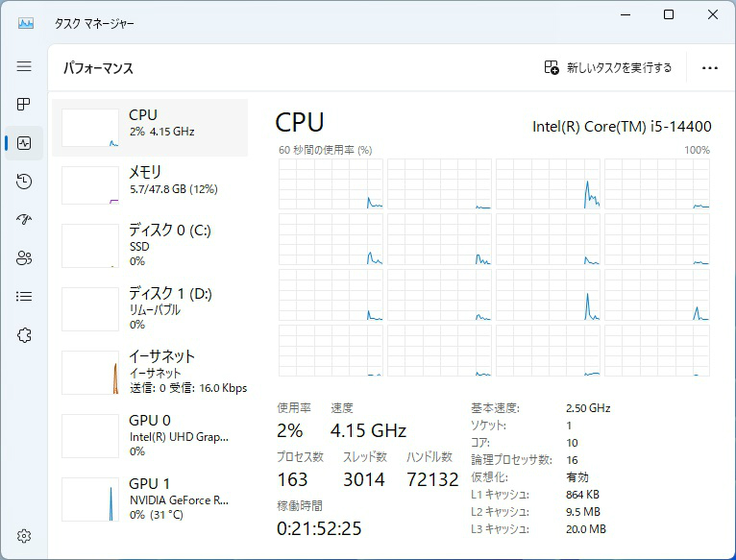Select GPU 0 Intel UHD Graphics
The image size is (736, 560).
pos(150,435)
